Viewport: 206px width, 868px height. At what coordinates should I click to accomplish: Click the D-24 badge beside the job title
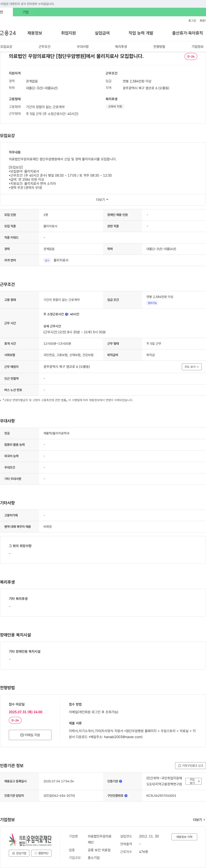[x=191, y=57]
